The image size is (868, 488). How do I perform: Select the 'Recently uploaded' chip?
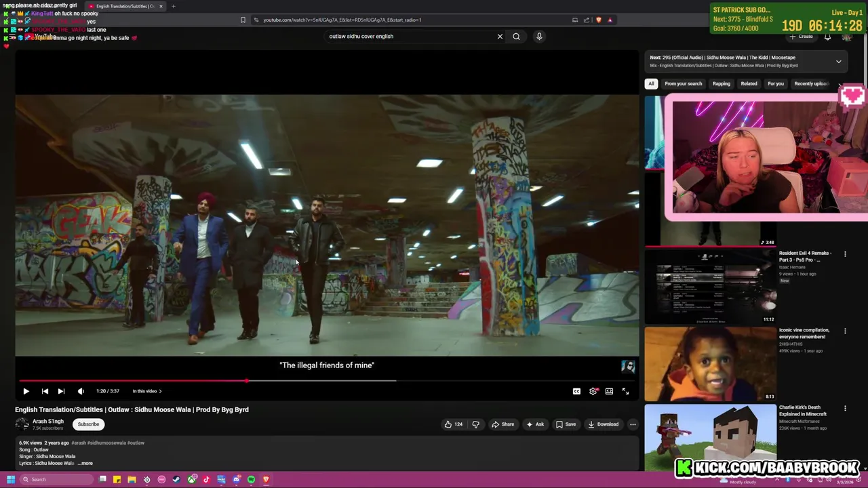(812, 84)
